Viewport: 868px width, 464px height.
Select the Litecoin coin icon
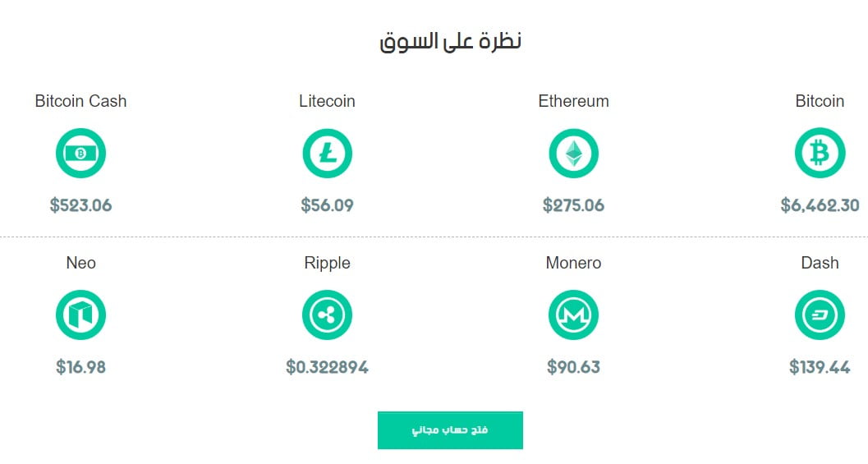(x=327, y=154)
